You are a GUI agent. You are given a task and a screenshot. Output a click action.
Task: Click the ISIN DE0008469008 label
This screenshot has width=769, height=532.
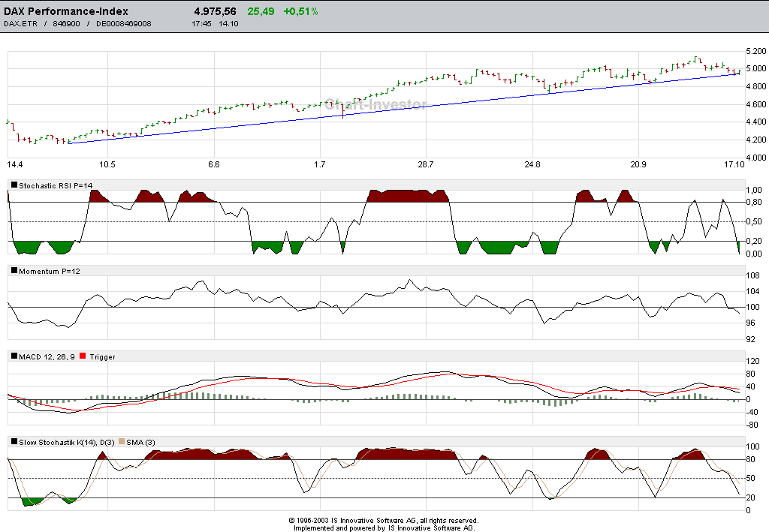click(124, 23)
